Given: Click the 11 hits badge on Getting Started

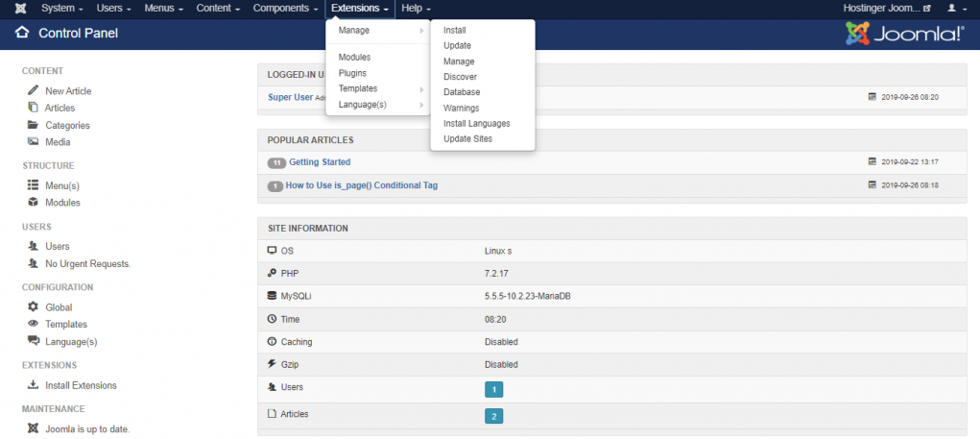Looking at the screenshot, I should [276, 162].
